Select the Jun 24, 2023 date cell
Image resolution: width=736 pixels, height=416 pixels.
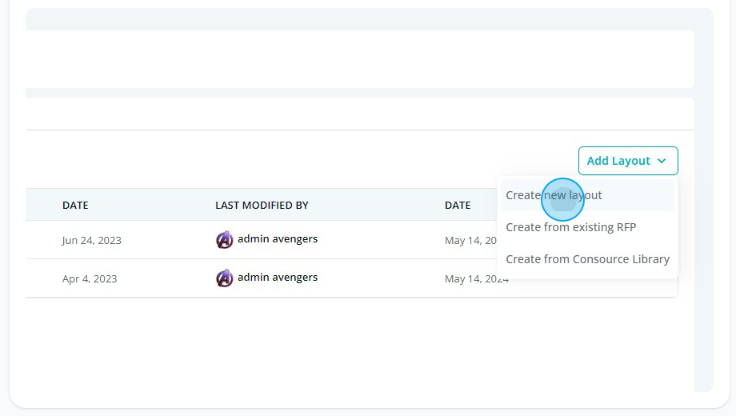(x=92, y=240)
